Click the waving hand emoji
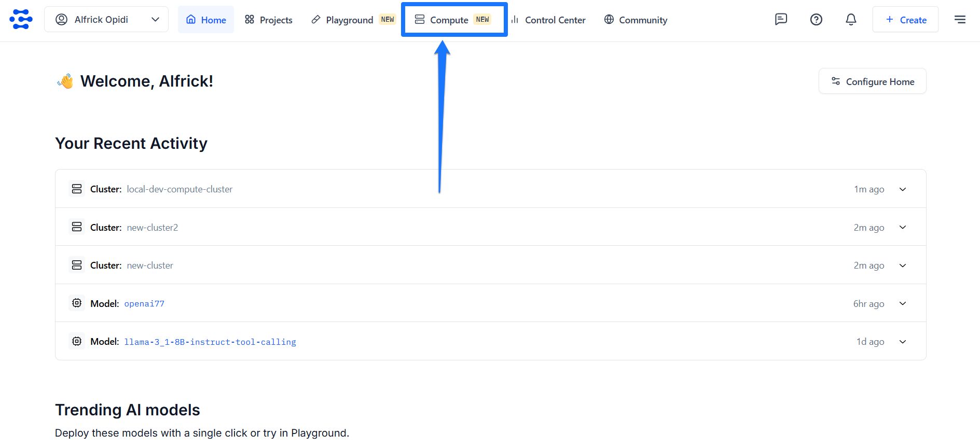The height and width of the screenshot is (448, 980). coord(65,81)
